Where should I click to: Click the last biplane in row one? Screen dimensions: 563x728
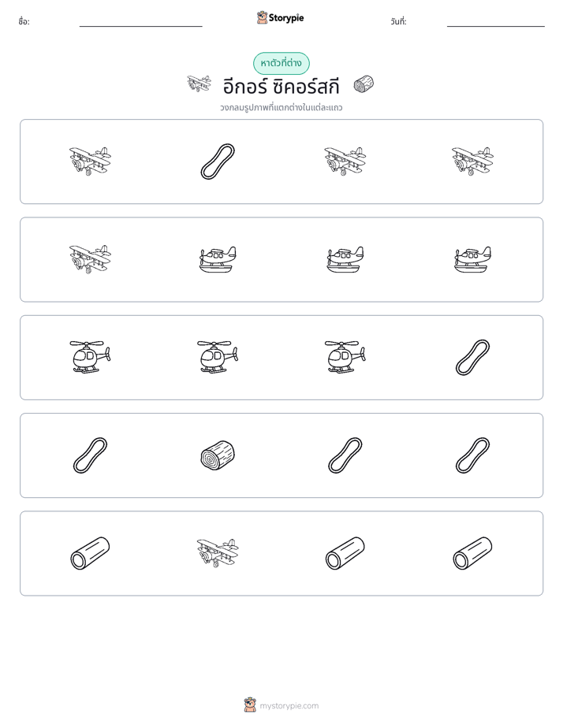coord(472,162)
